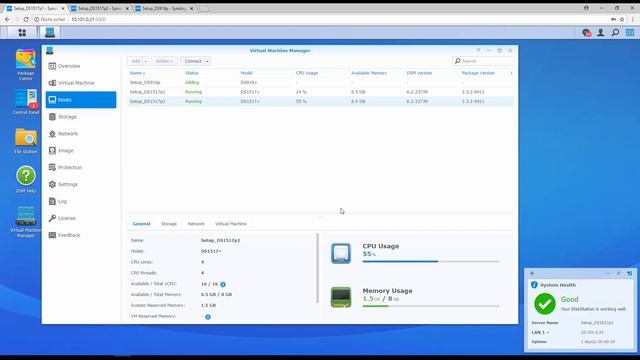
Task: Click info icon next to VM Reserved Memory
Action: click(x=208, y=317)
